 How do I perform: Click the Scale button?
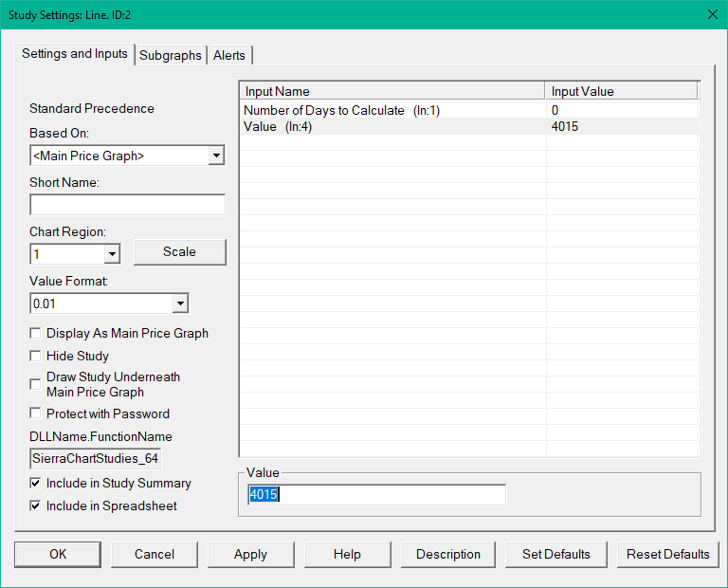tap(180, 251)
